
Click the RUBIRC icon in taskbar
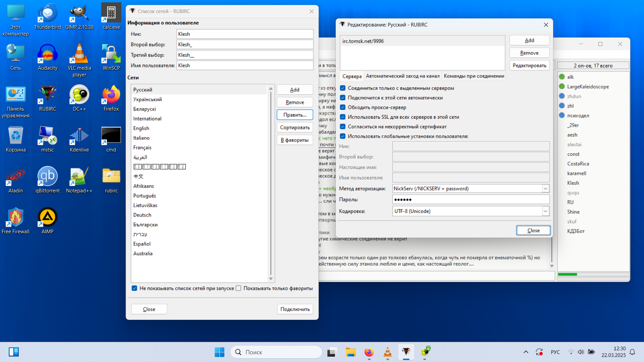pos(406,352)
